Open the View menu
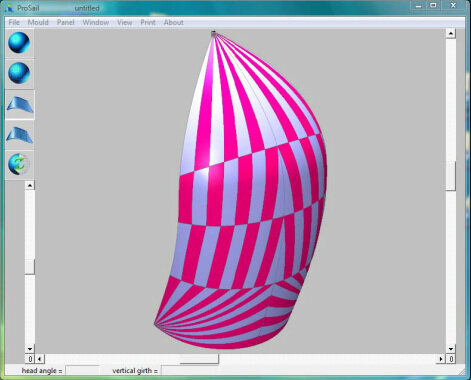This screenshot has width=471, height=380. pyautogui.click(x=125, y=22)
